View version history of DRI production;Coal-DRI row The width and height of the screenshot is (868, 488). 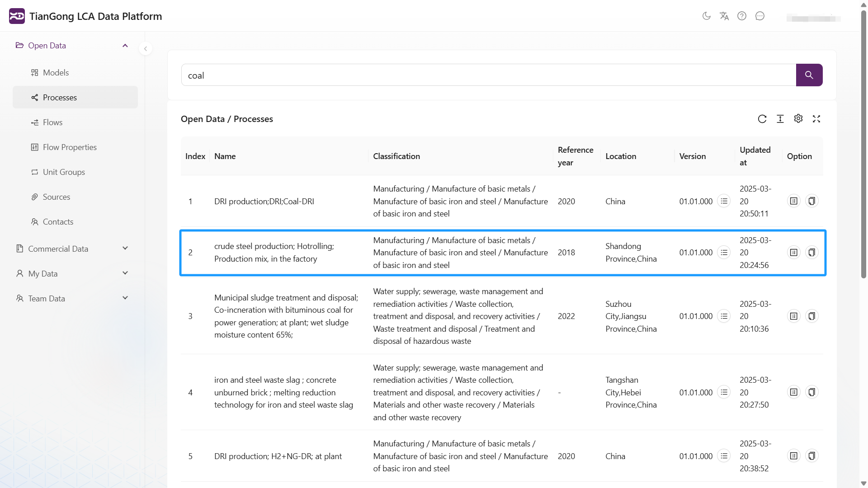point(724,201)
